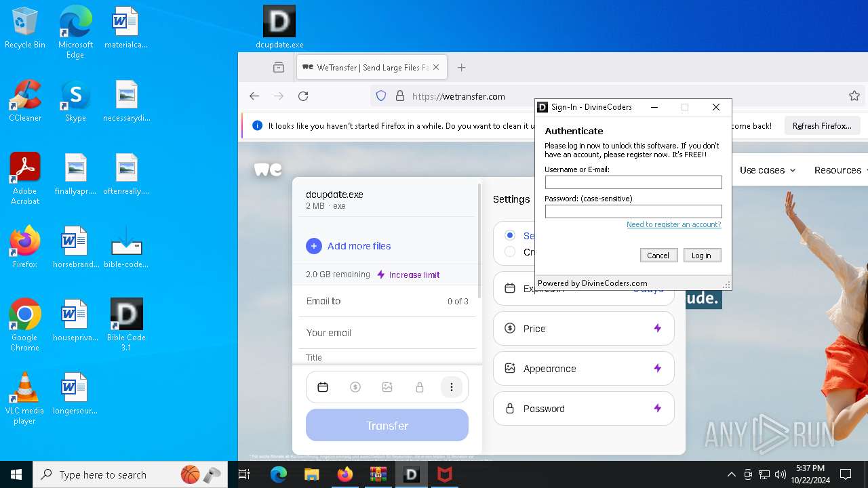Select the housepriva... Word document icon

click(x=75, y=321)
